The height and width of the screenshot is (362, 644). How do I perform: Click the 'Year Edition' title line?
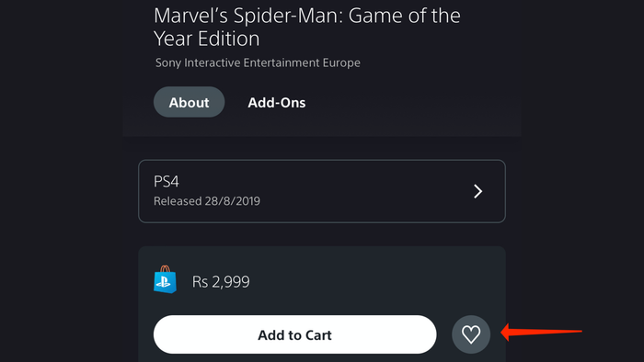click(x=207, y=39)
